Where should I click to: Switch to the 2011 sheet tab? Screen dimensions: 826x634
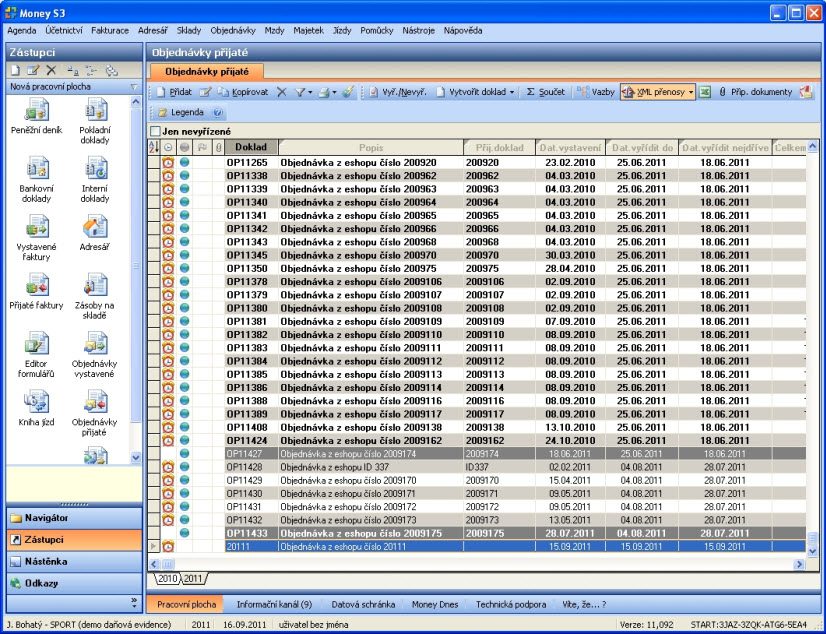click(x=193, y=579)
